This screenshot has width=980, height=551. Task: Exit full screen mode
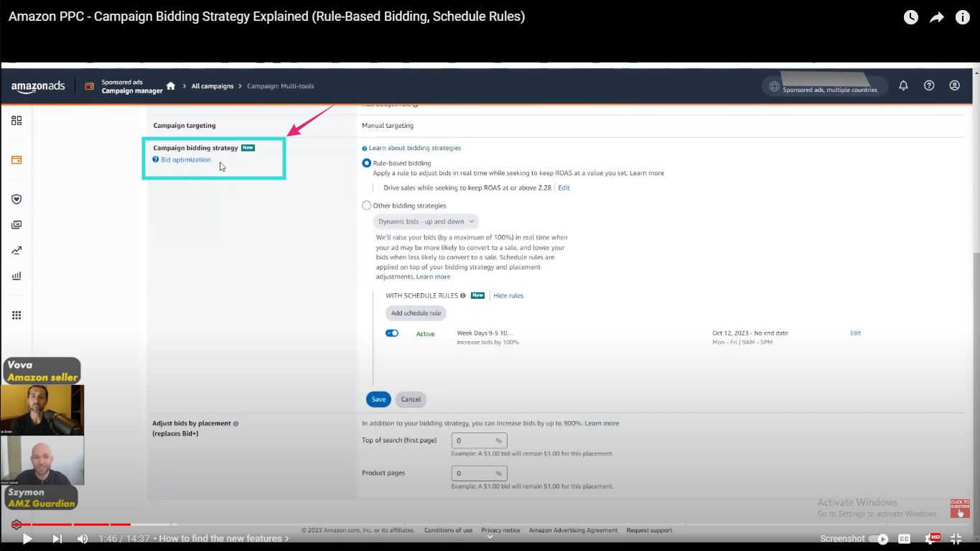click(x=956, y=539)
